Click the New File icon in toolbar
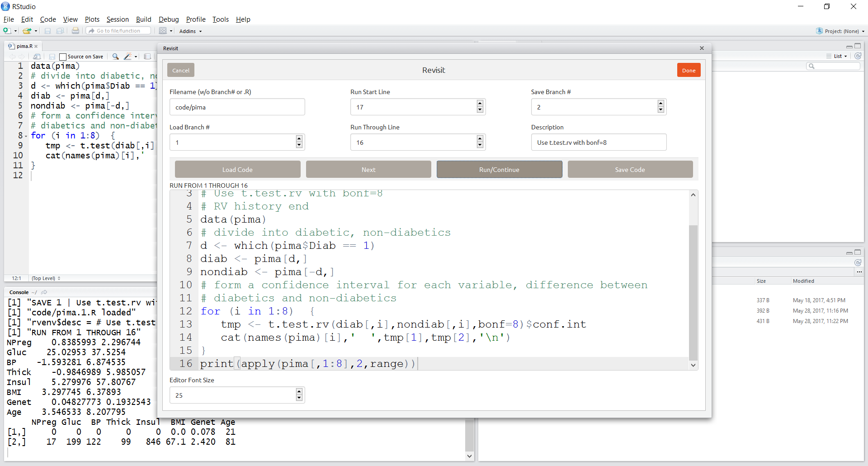The height and width of the screenshot is (466, 868). pyautogui.click(x=7, y=31)
